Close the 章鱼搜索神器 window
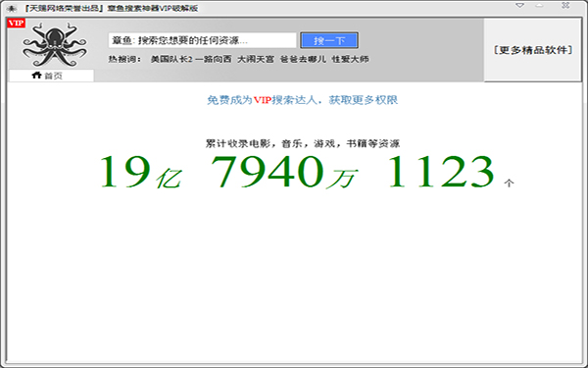 565,6
